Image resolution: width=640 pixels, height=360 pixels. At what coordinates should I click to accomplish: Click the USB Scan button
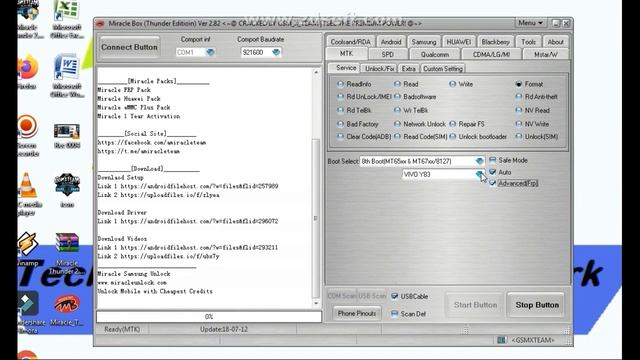click(x=372, y=296)
